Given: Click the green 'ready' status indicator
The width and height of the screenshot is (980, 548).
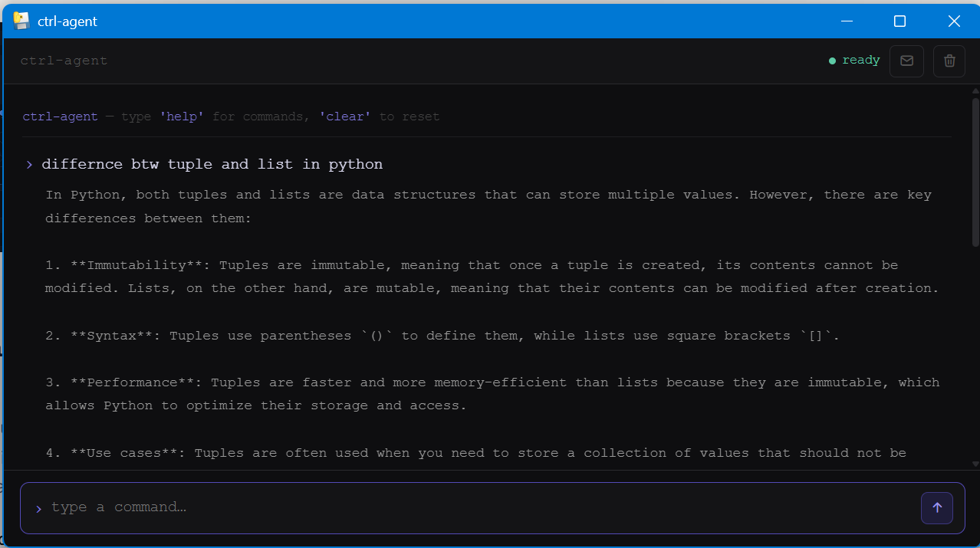Looking at the screenshot, I should (x=854, y=61).
